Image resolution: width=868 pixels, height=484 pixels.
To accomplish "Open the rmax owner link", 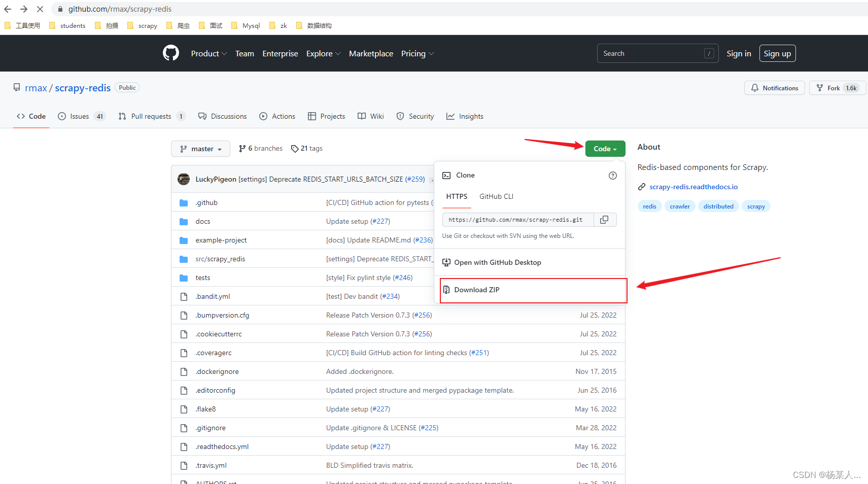I will point(36,88).
